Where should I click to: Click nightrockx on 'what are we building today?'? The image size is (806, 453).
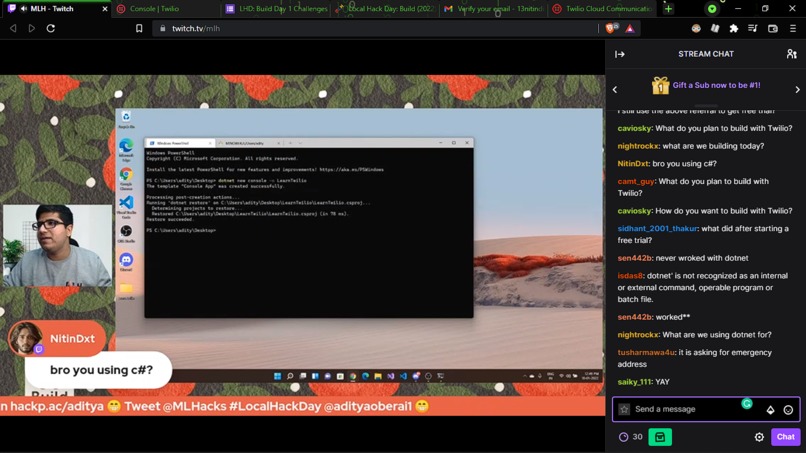coord(638,146)
